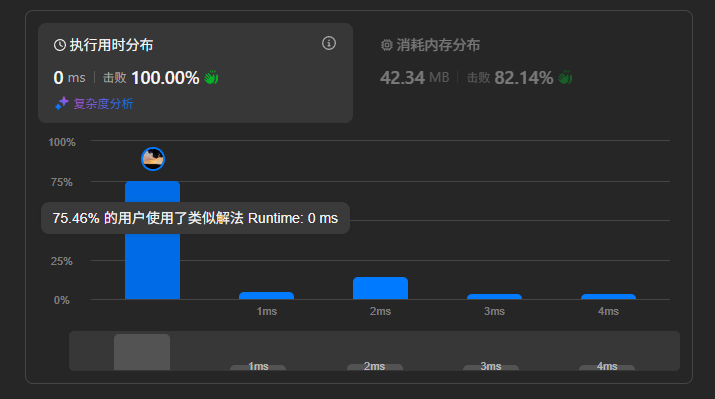Click the clock icon beside 执行用时分布
The height and width of the screenshot is (399, 715).
click(x=60, y=45)
